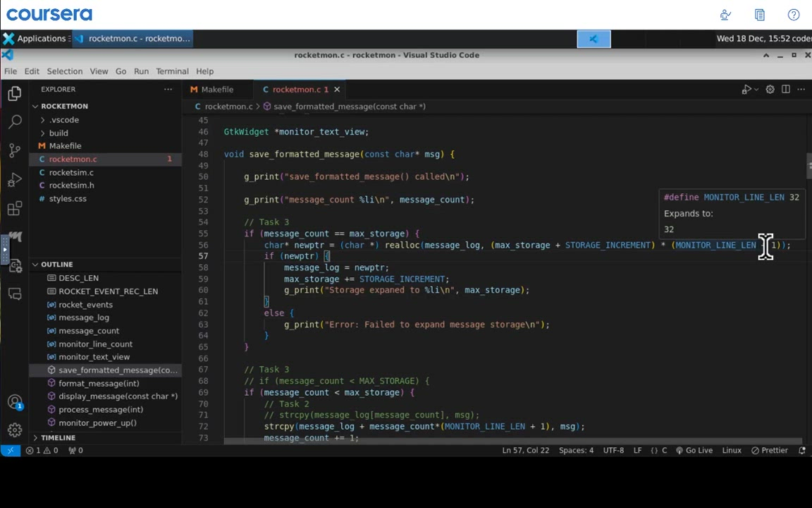Click the editor horizontal scrollbar
The image size is (812, 508).
(512, 442)
